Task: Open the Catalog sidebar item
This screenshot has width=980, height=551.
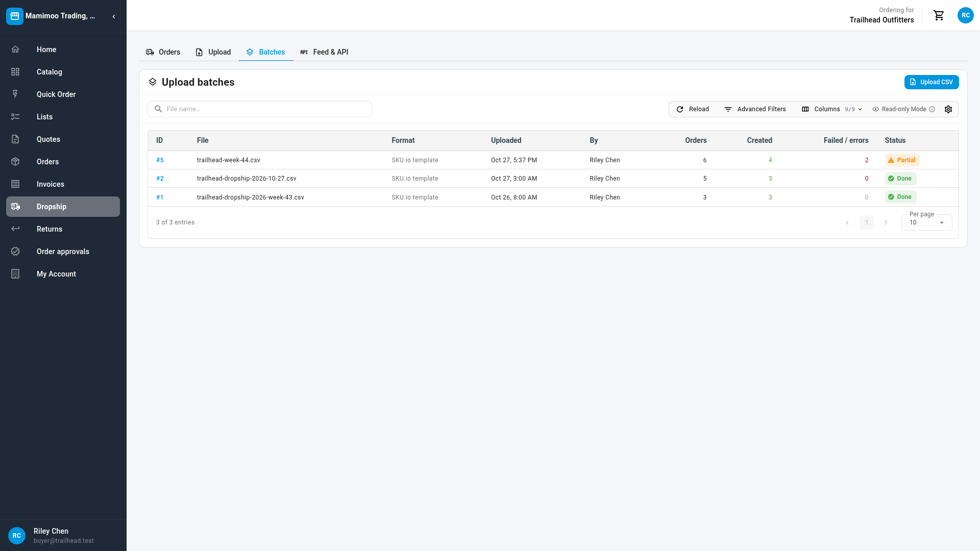Action: click(x=63, y=72)
